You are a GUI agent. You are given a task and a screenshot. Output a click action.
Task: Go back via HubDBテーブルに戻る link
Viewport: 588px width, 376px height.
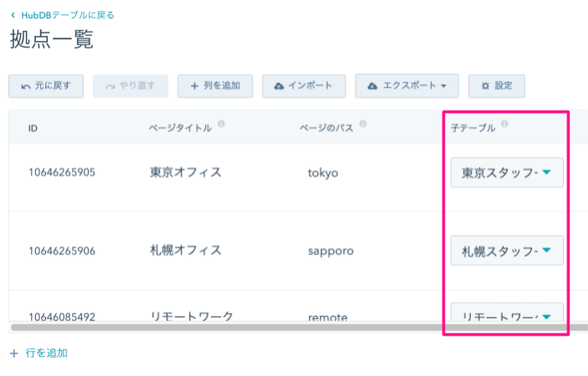click(68, 15)
